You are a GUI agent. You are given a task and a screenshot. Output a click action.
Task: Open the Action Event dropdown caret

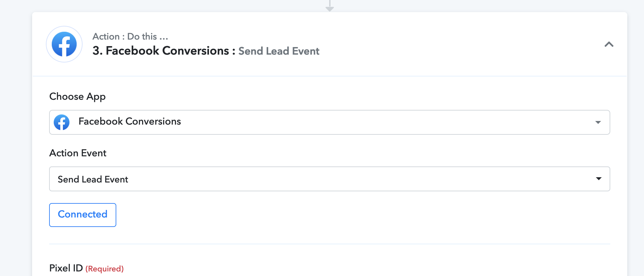tap(599, 179)
